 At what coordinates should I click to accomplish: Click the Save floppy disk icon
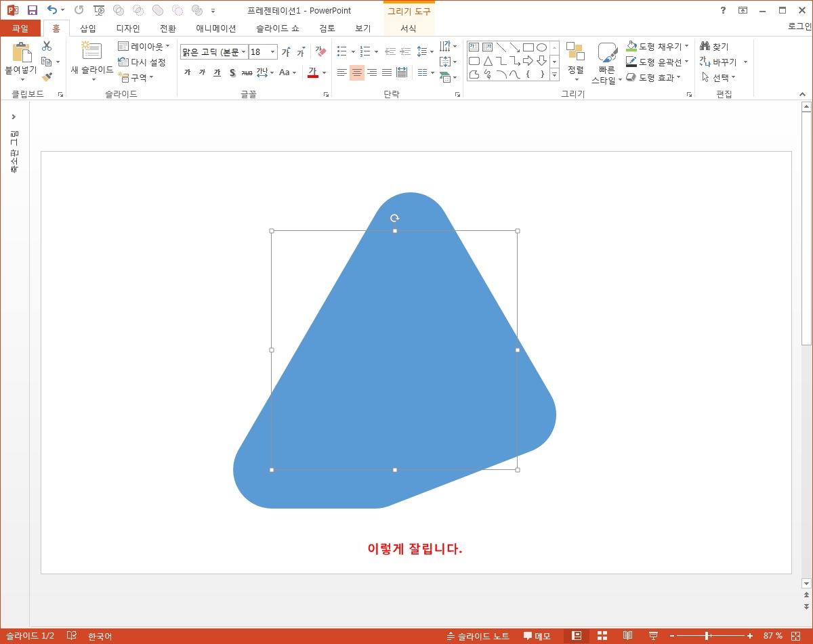32,10
